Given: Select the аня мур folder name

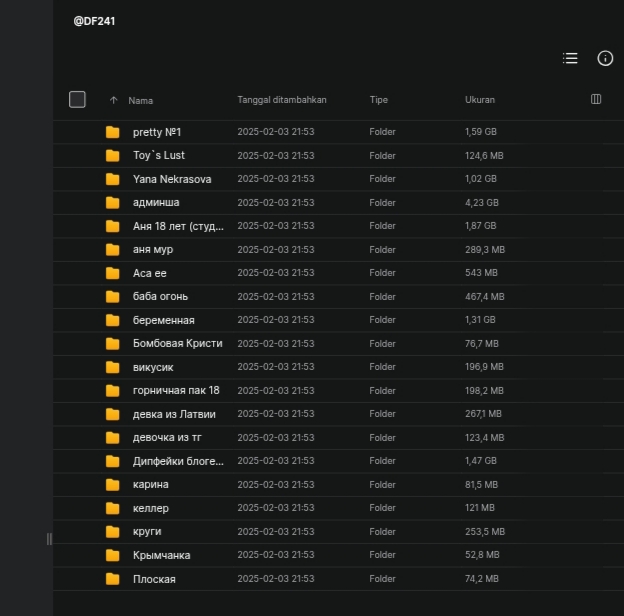Looking at the screenshot, I should coord(153,250).
